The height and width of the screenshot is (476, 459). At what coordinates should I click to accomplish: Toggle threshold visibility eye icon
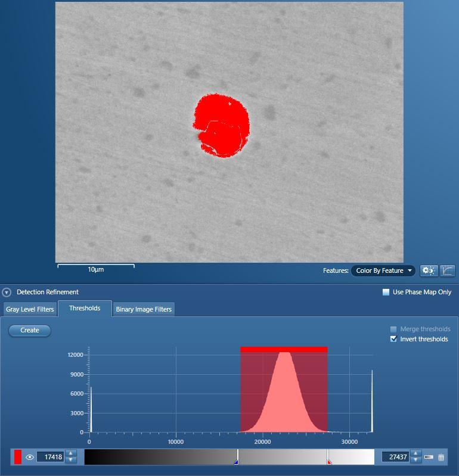(x=30, y=458)
